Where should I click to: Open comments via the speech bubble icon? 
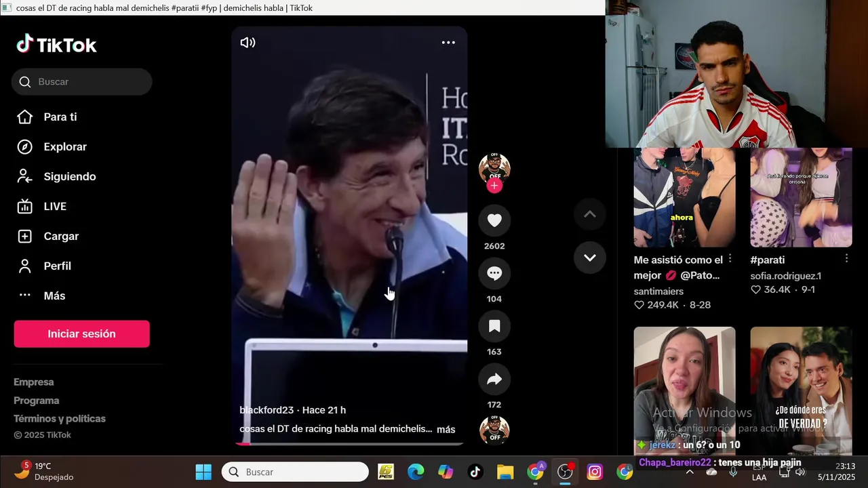(494, 273)
